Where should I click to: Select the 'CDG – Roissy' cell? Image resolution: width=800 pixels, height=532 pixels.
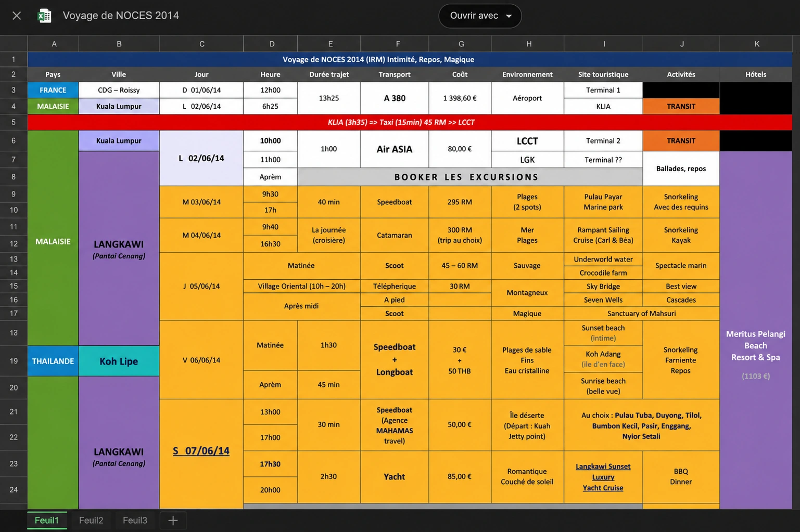[x=119, y=90]
